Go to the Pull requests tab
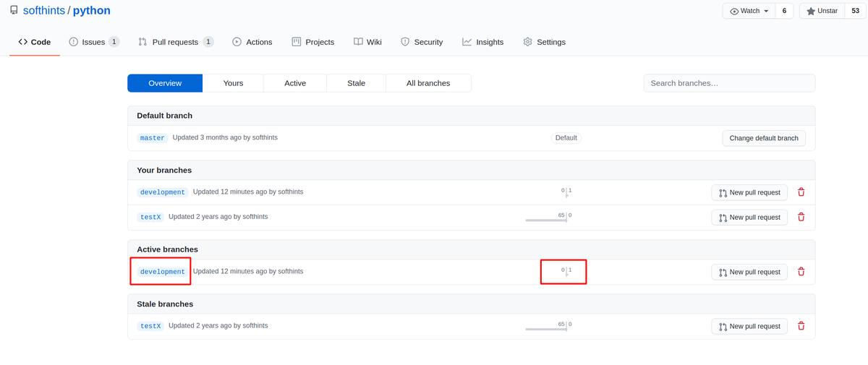Viewport: 868px width, 365px height. (176, 42)
